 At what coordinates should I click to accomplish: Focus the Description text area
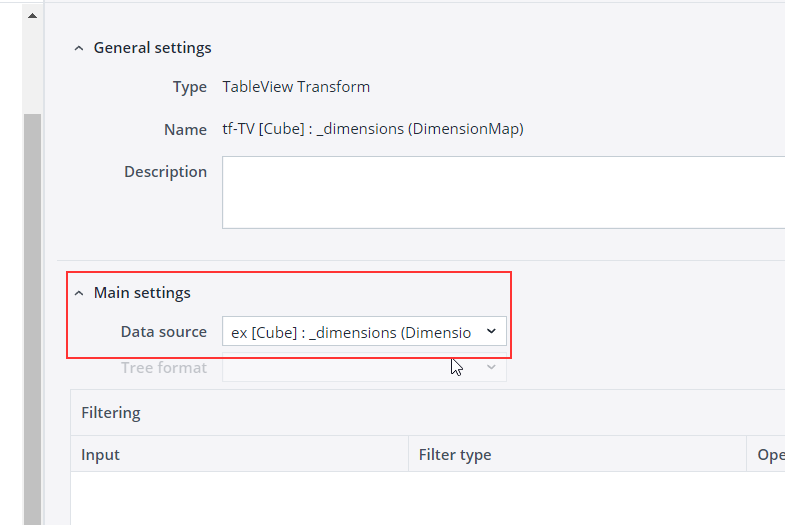(x=500, y=192)
